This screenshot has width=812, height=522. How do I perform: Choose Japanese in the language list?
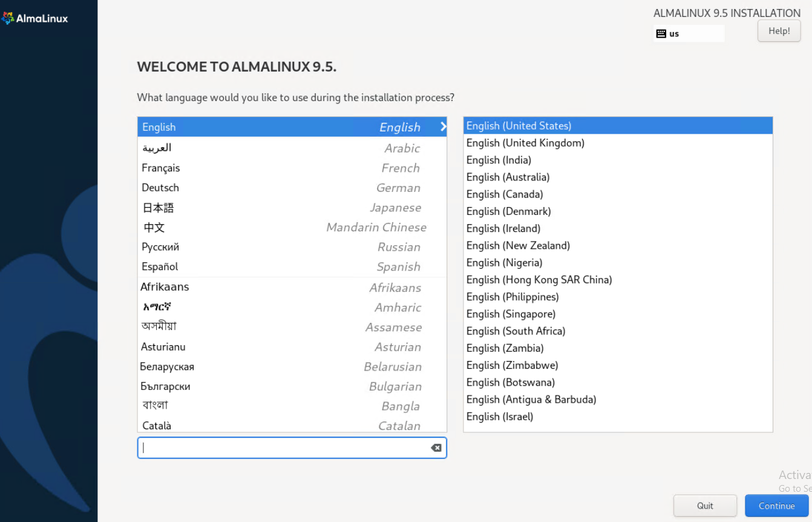point(292,208)
